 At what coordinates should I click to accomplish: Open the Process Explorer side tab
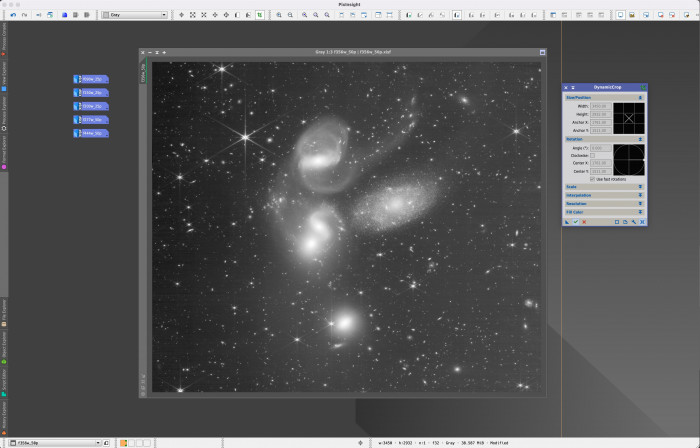(x=4, y=115)
